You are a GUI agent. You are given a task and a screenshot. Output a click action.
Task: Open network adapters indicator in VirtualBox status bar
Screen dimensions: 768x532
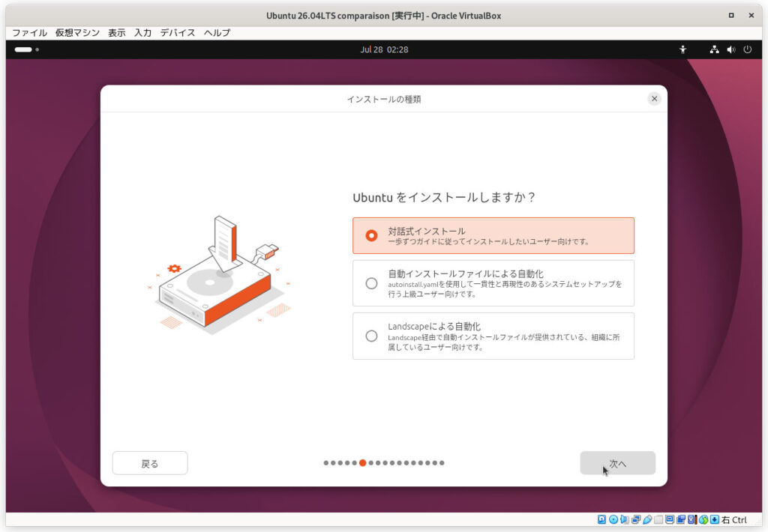pos(636,519)
